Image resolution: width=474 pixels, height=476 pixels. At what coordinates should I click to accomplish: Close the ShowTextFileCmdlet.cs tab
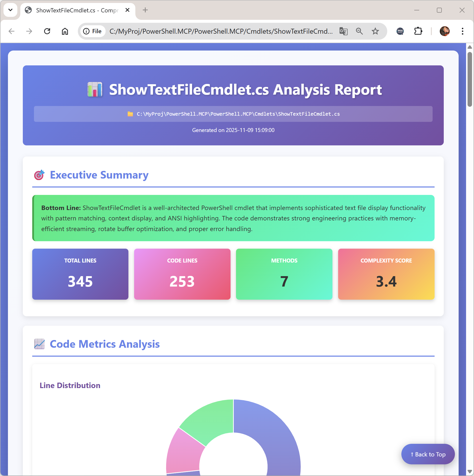pyautogui.click(x=127, y=10)
